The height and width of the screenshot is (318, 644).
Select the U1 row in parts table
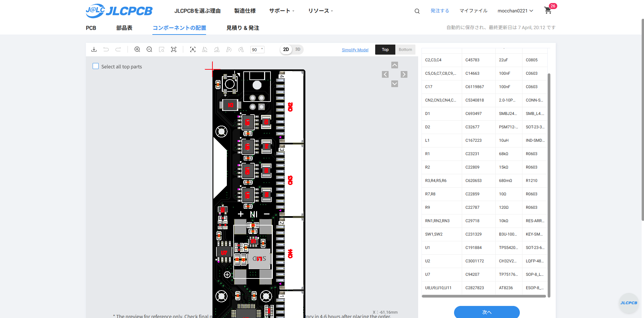[x=485, y=248]
